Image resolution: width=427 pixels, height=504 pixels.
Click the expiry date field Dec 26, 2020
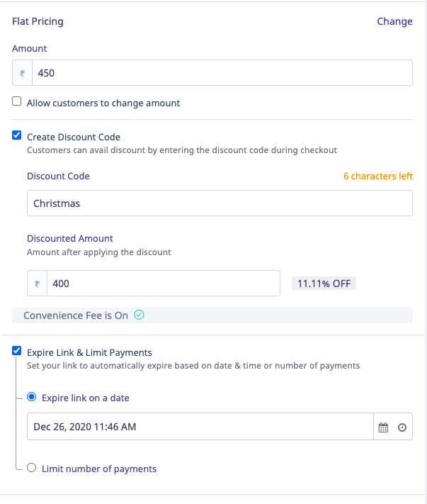click(x=200, y=427)
